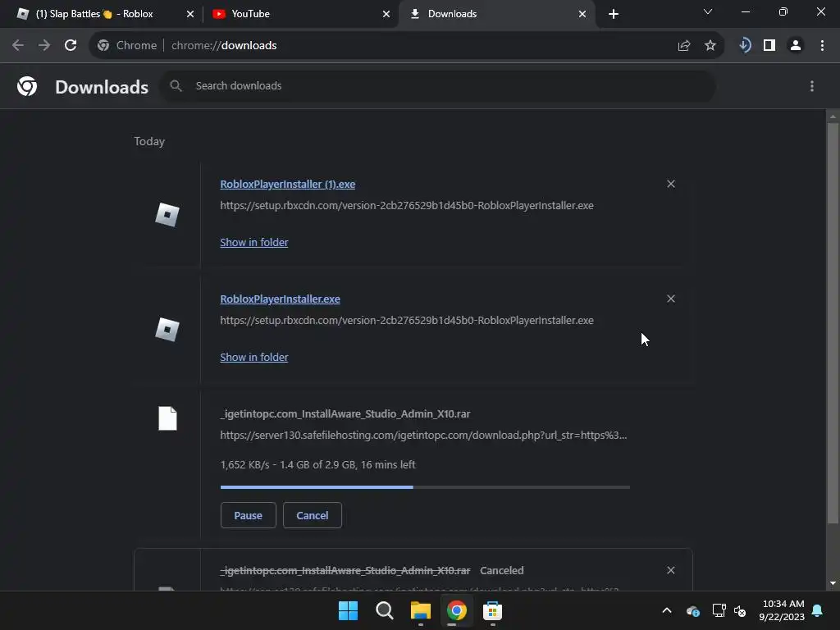Click the page vertical scrollbar thumb
This screenshot has width=840, height=630.
coord(833,323)
